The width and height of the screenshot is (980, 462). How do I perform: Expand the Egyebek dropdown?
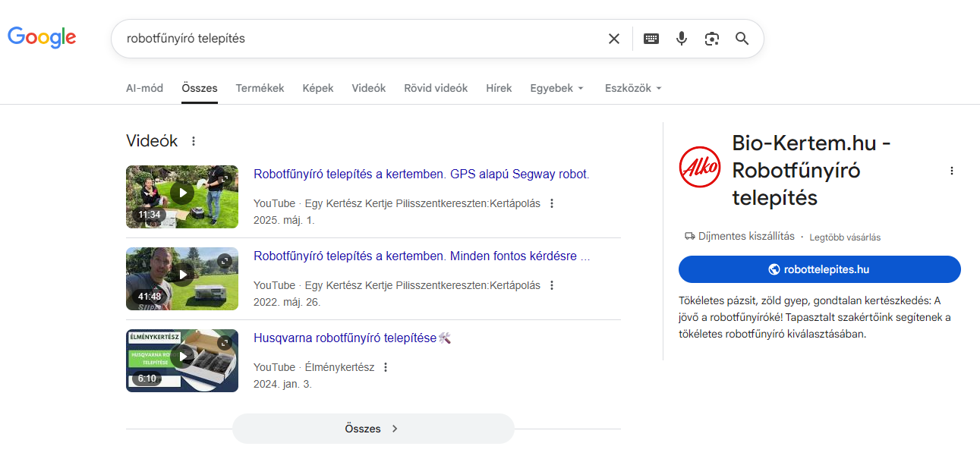click(x=557, y=88)
